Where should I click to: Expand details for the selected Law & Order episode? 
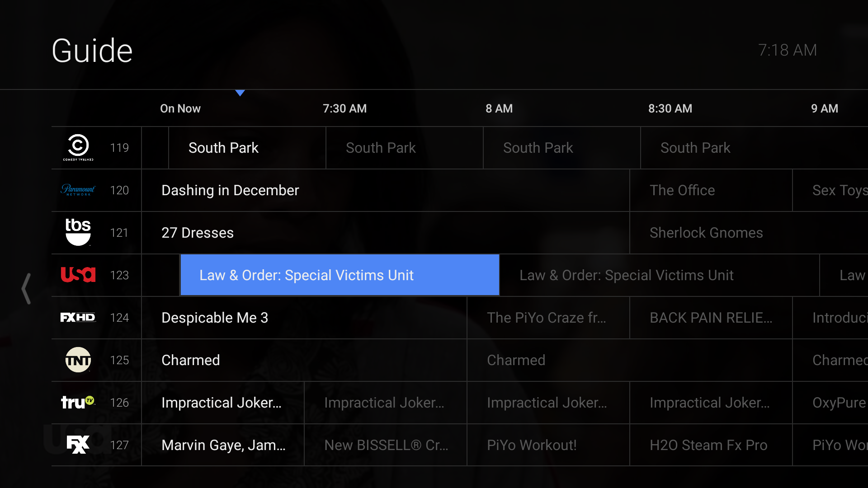point(339,275)
